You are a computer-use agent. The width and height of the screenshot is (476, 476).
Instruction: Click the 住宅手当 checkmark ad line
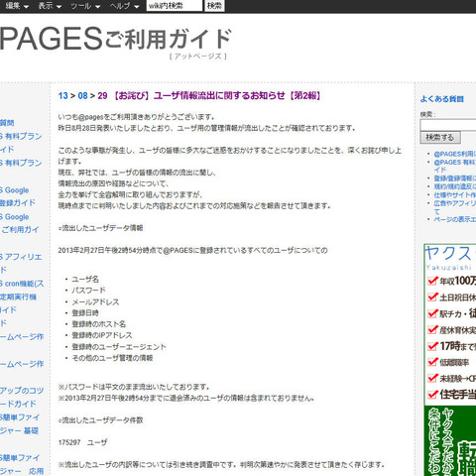coord(451,395)
